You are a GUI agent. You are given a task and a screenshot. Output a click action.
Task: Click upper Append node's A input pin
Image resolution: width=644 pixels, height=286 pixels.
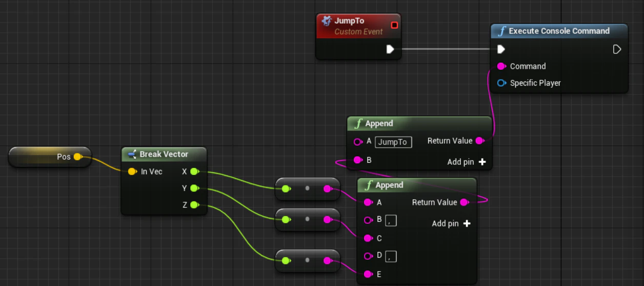click(x=358, y=142)
